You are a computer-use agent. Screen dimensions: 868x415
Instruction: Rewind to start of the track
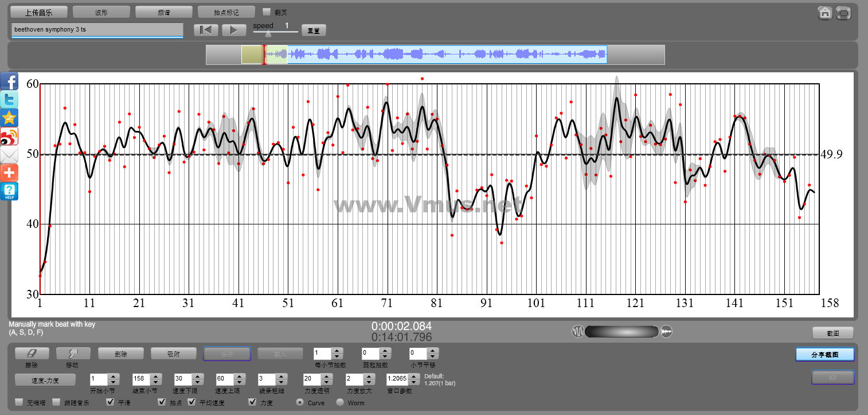tap(206, 30)
